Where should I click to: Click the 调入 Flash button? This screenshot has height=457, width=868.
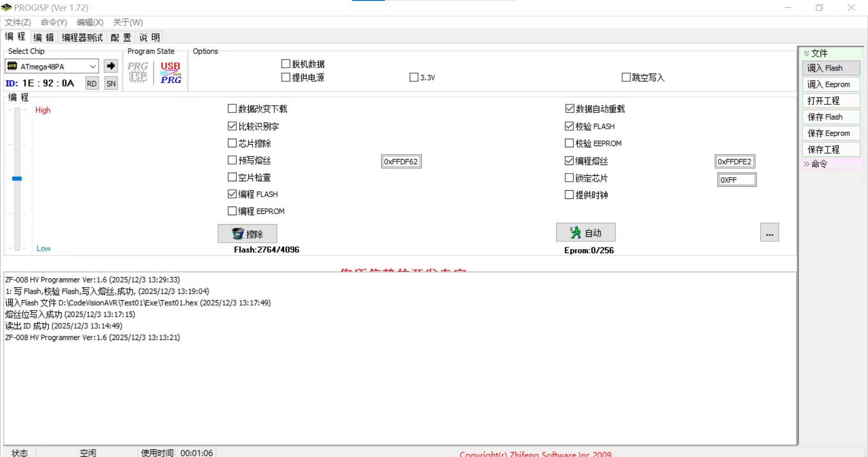(x=831, y=68)
